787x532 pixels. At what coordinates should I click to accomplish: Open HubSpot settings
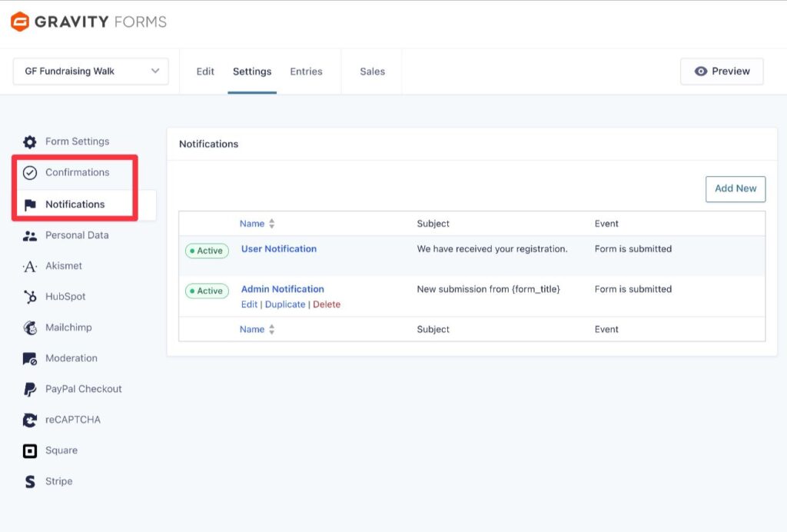[x=65, y=297]
